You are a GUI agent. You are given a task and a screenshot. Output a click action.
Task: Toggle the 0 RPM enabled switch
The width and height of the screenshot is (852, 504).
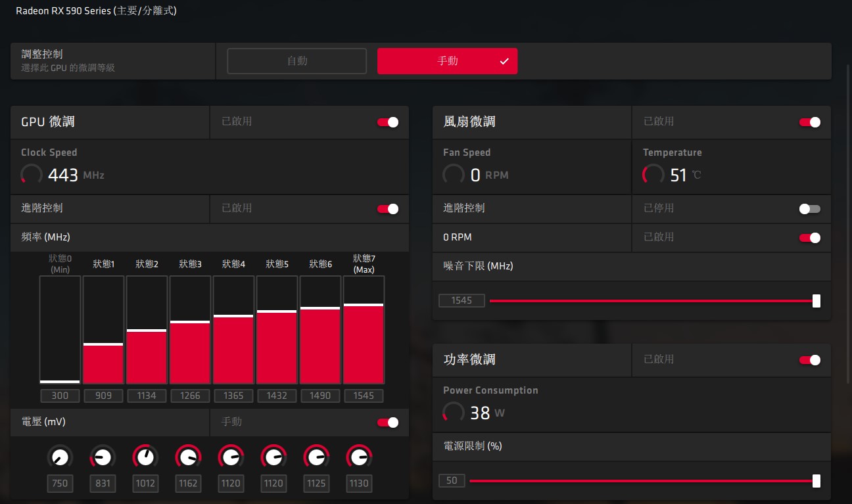coord(810,238)
